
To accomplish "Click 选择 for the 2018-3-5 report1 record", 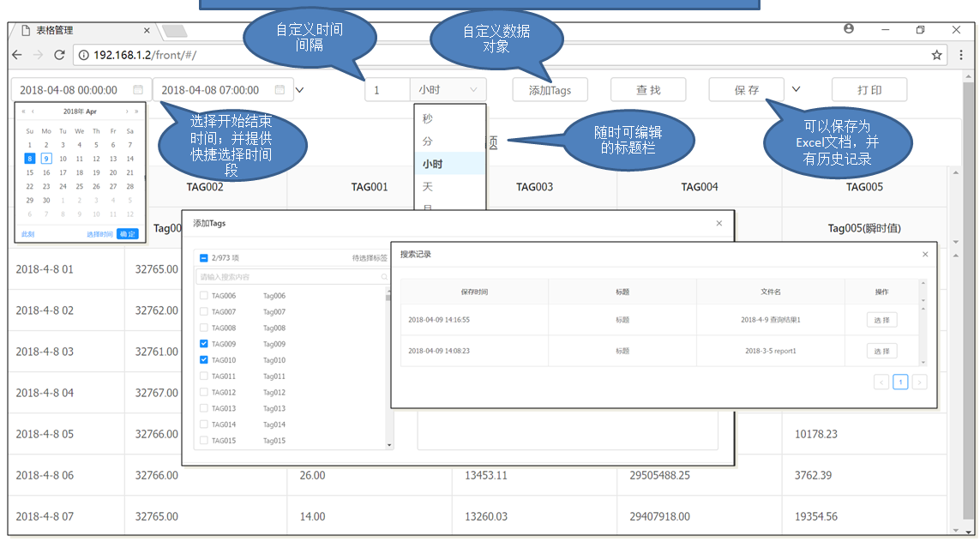I will click(882, 352).
